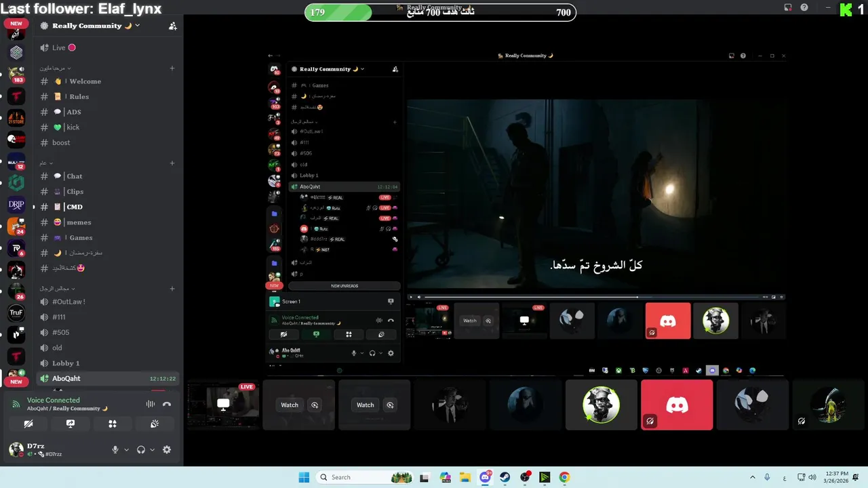Open the TruF server icon
This screenshot has width=868, height=488.
[16, 312]
